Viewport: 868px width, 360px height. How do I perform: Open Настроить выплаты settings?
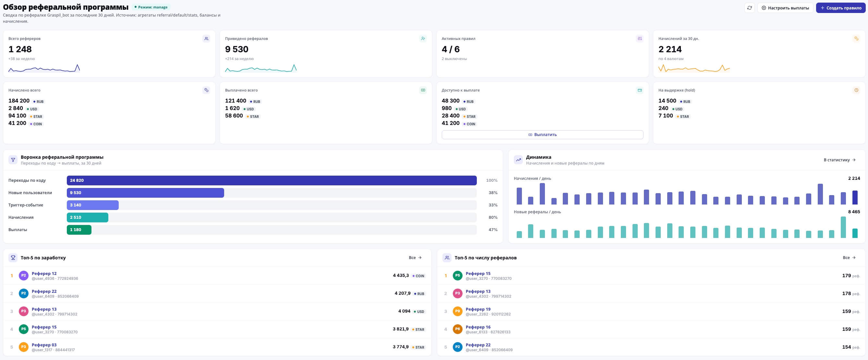(x=785, y=8)
